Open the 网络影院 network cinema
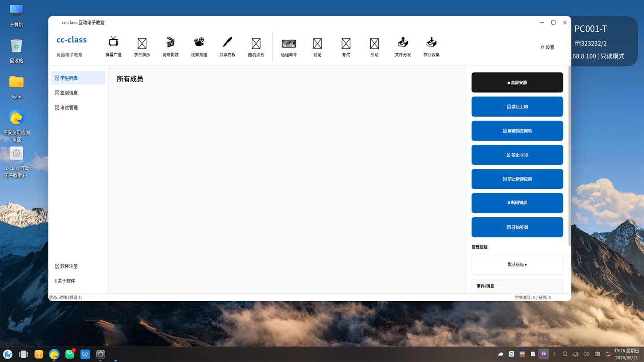 [x=170, y=47]
